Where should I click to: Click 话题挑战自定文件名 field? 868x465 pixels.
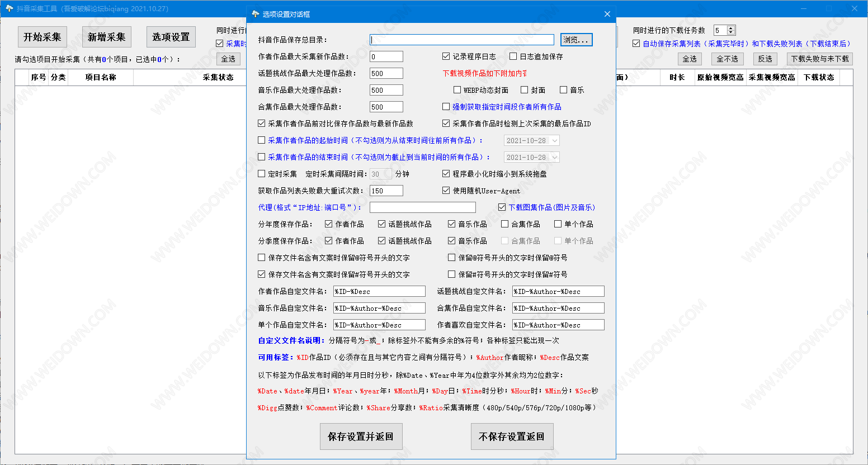point(558,291)
